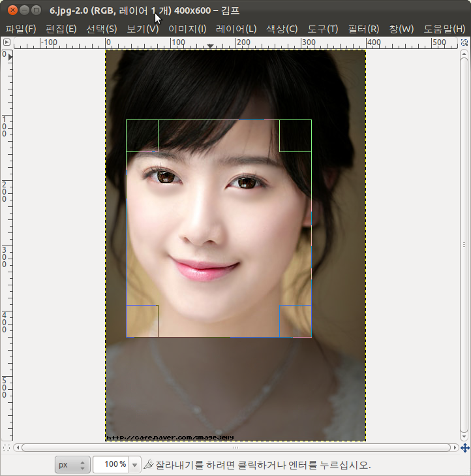471x476 pixels.
Task: Click bottom-left crop rectangle corner handle
Action: [x=142, y=321]
